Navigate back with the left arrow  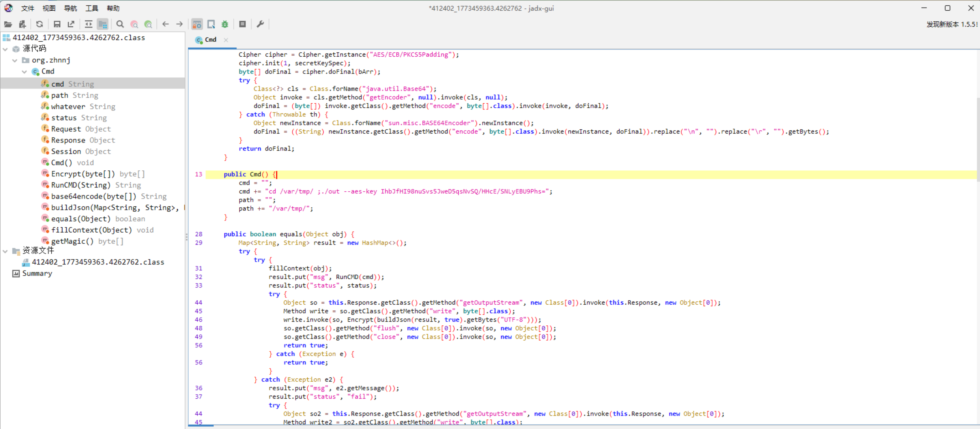point(166,24)
